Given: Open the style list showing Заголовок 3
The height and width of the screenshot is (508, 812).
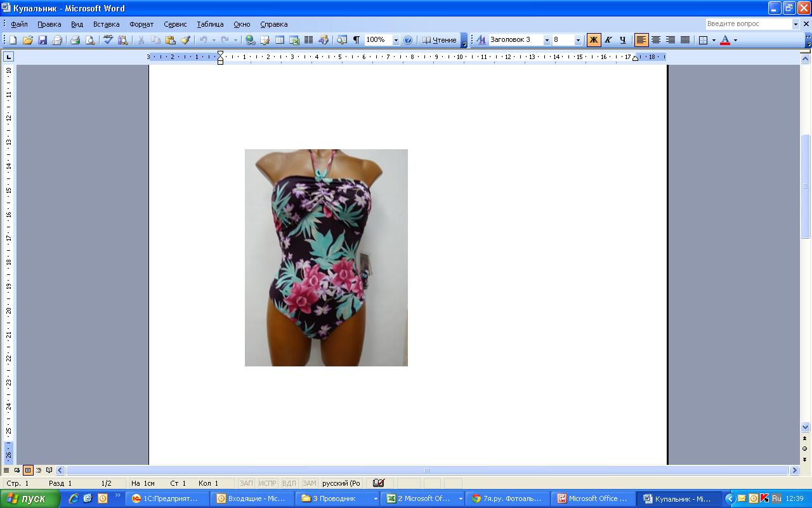Looking at the screenshot, I should click(546, 40).
